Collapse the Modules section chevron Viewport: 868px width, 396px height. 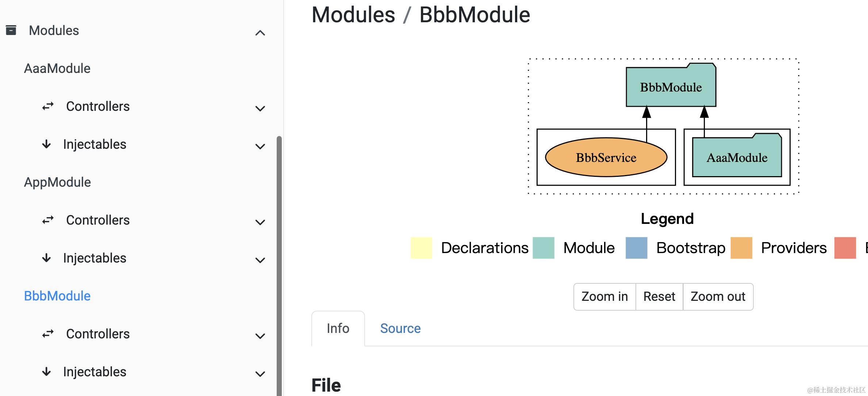click(x=260, y=33)
